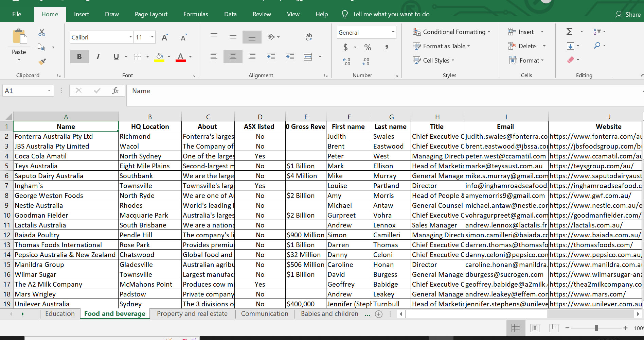The width and height of the screenshot is (644, 340).
Task: Click the Cut scissors icon
Action: tap(42, 32)
